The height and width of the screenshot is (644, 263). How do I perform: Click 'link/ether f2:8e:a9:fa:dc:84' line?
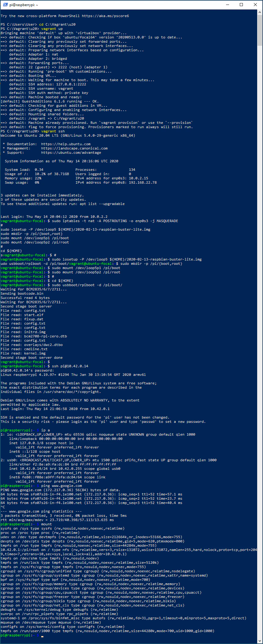click(63, 464)
